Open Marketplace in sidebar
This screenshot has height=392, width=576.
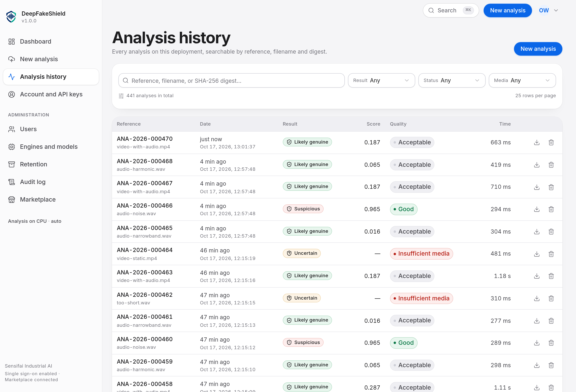(x=51, y=199)
